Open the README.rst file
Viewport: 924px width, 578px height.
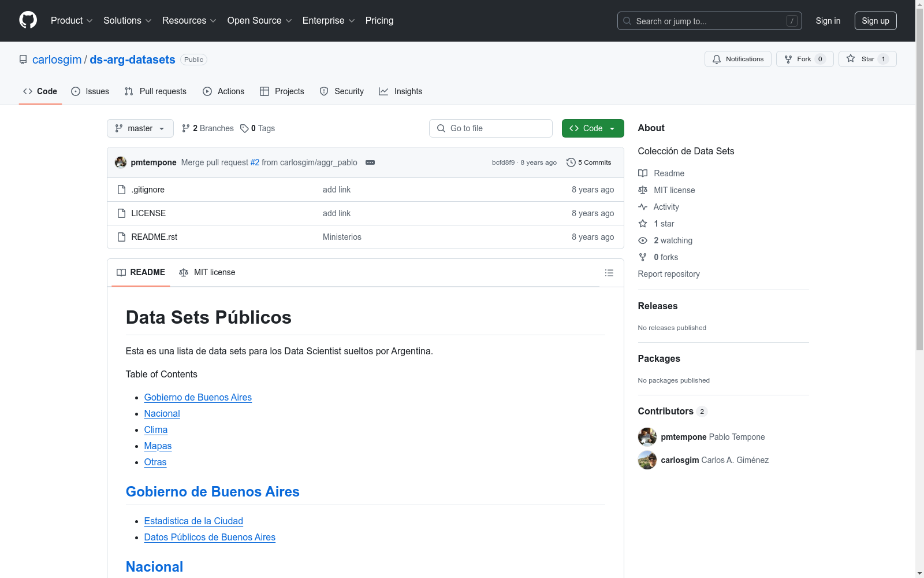coord(154,237)
